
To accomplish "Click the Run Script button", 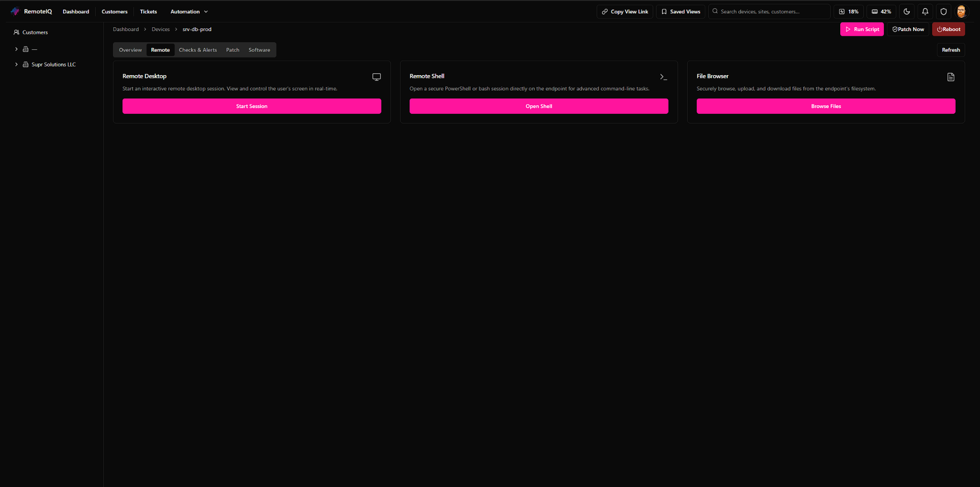I will [862, 29].
